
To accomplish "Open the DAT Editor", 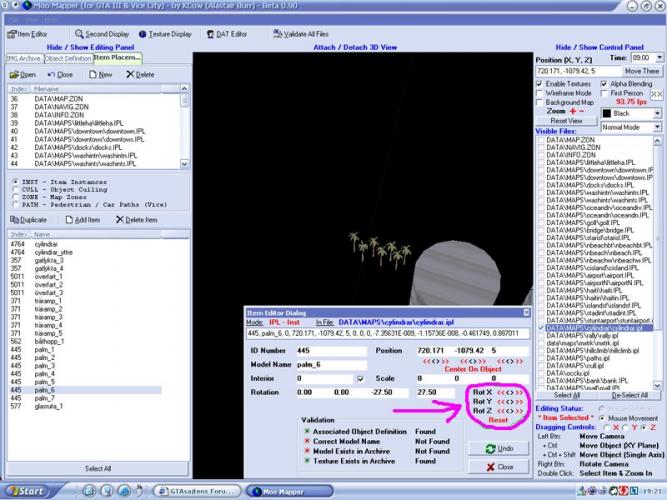I will (x=228, y=34).
